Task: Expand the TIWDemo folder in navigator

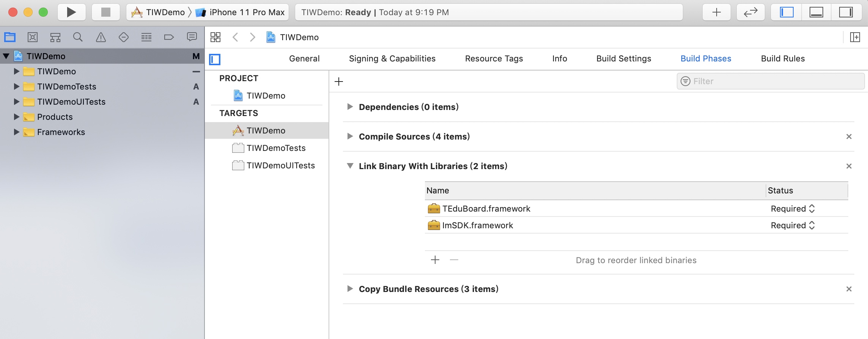Action: tap(16, 71)
